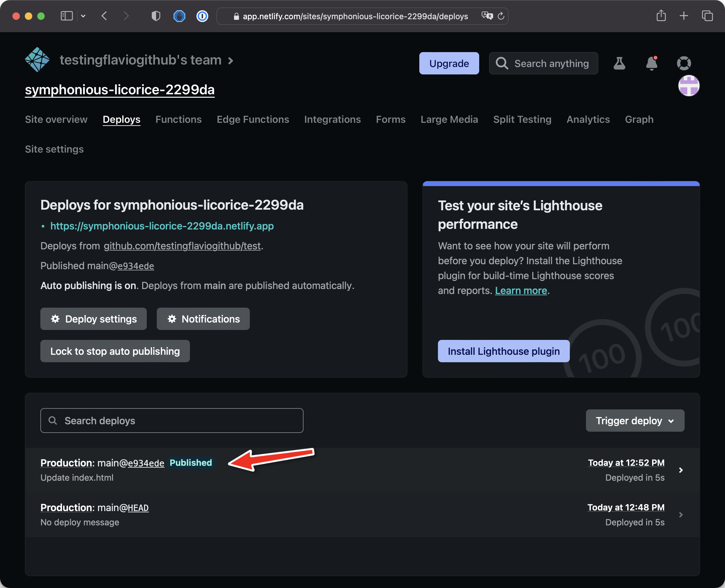
Task: Click the support lifebuoy icon
Action: (684, 63)
